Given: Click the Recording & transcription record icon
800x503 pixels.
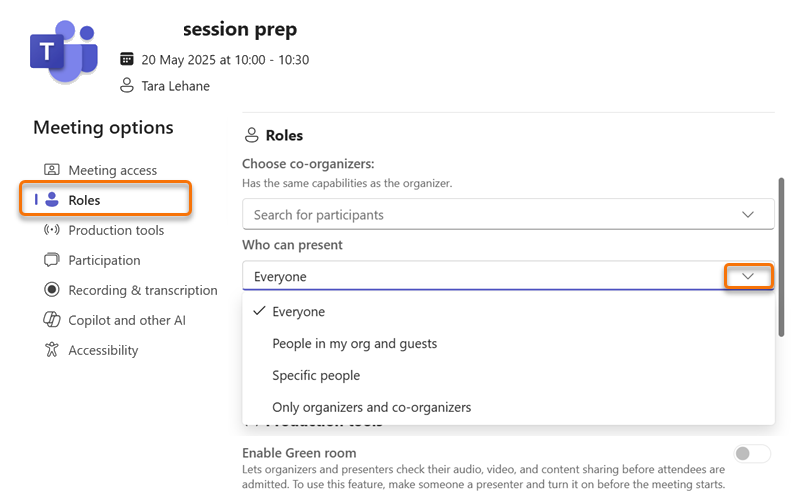Looking at the screenshot, I should coord(52,290).
